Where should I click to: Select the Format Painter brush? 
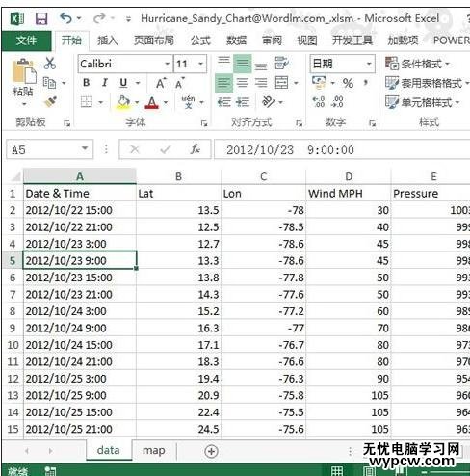pos(50,102)
